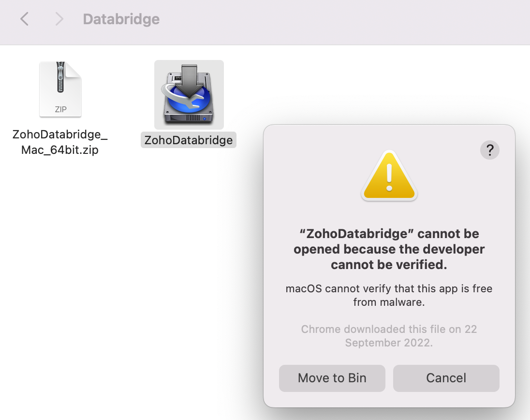This screenshot has width=530, height=420.
Task: Click the grey arrow on the installer icon
Action: tap(189, 80)
